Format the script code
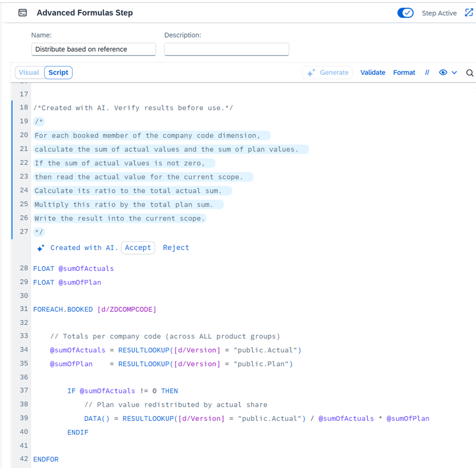This screenshot has width=476, height=468. click(404, 73)
